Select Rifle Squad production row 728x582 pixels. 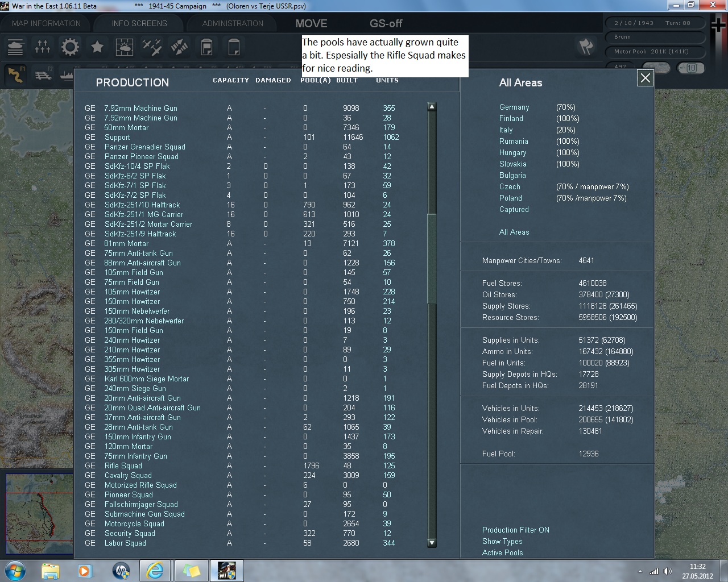pos(241,465)
